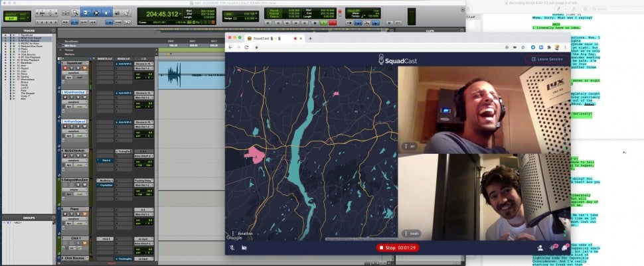Turn off camera in SquadCast

point(244,247)
